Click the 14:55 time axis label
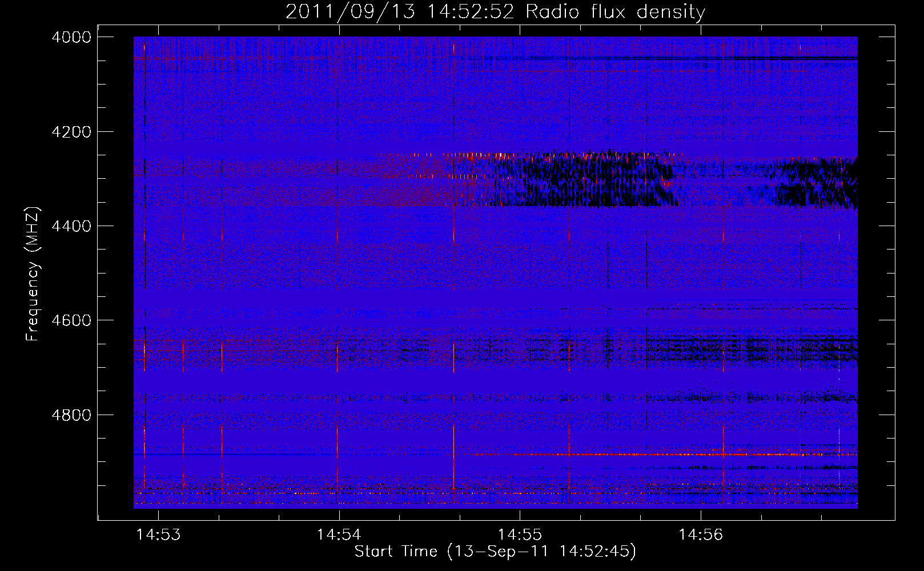Screen dimensions: 924x571 coord(520,534)
